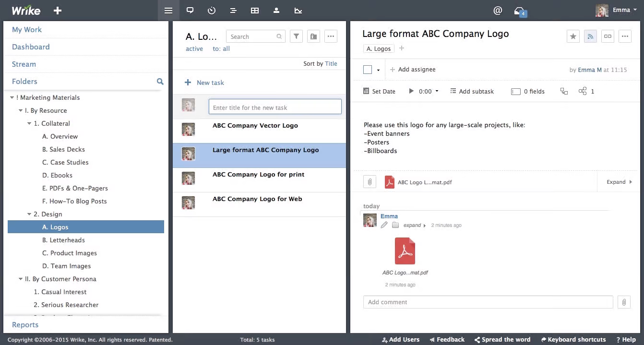Click the pencil edit icon under Emma's comment
644x345 pixels.
(384, 225)
